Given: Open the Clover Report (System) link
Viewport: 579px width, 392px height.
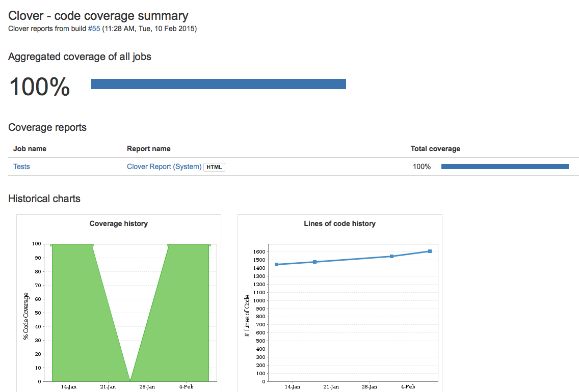Looking at the screenshot, I should point(164,166).
